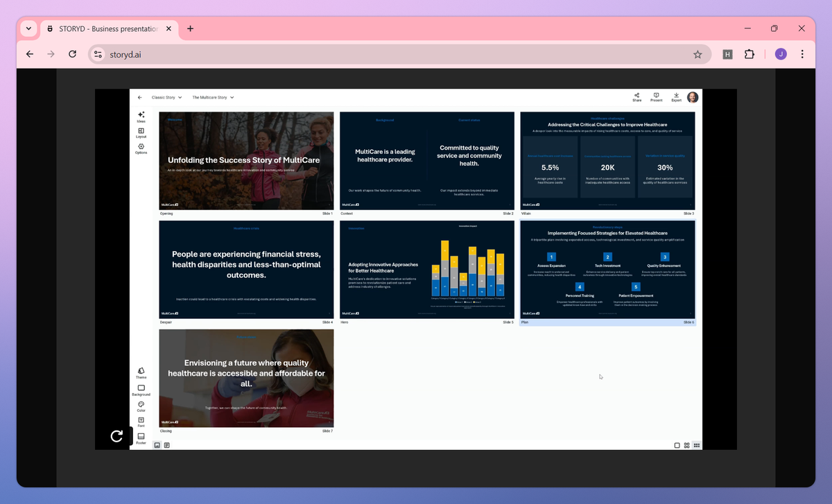This screenshot has width=832, height=504.
Task: Select Slide 4 Despair thumbnail
Action: pyautogui.click(x=246, y=270)
